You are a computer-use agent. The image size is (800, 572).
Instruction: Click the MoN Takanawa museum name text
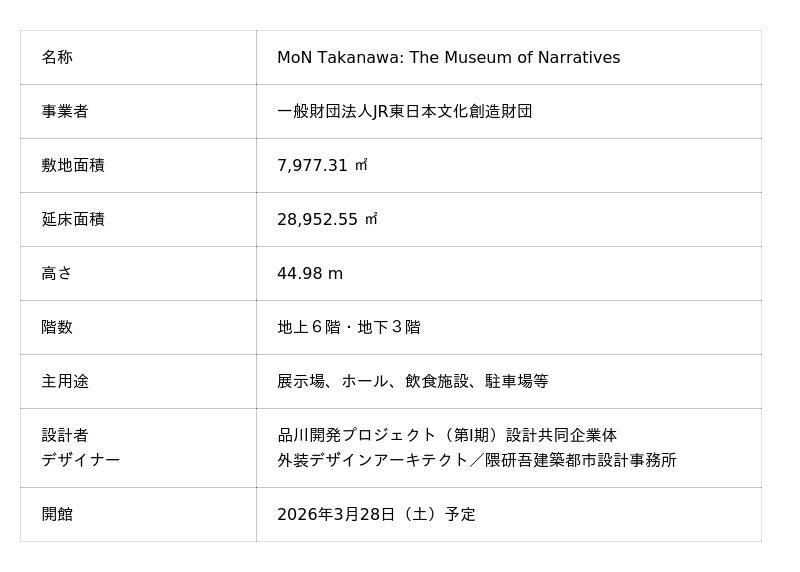(x=448, y=58)
